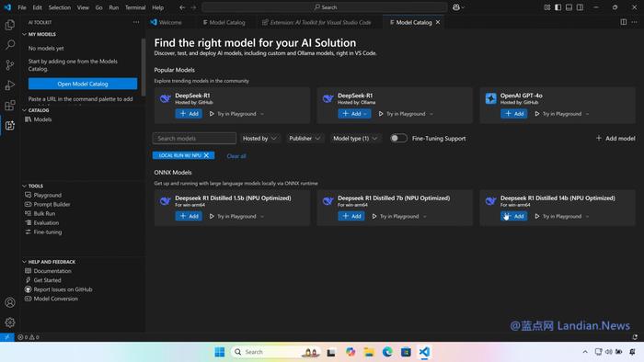The height and width of the screenshot is (362, 644).
Task: Click the Open Model Catalog button
Action: point(83,84)
